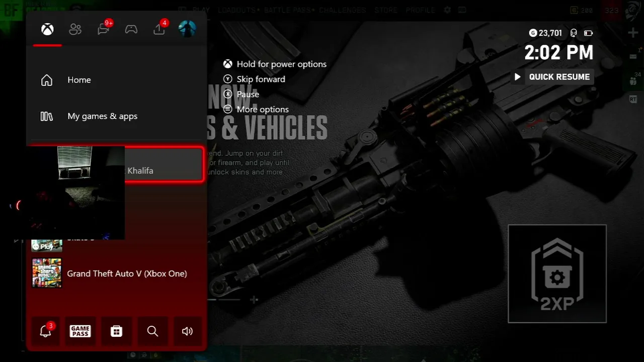Image resolution: width=644 pixels, height=362 pixels.
Task: Open PROFILE in the game's top menu
Action: click(421, 10)
